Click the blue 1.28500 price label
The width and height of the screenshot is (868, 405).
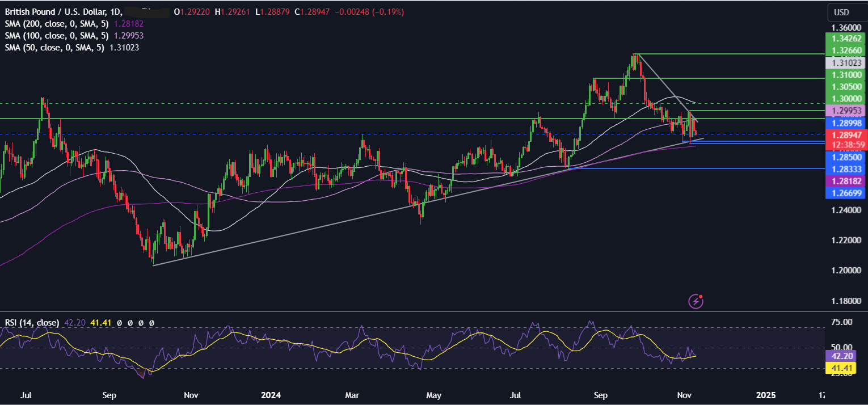(x=847, y=157)
